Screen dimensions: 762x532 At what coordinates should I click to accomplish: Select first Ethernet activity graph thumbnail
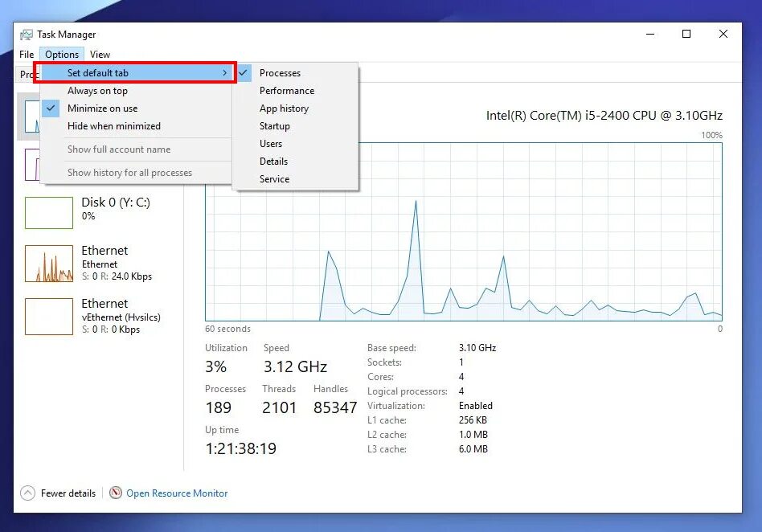click(49, 264)
